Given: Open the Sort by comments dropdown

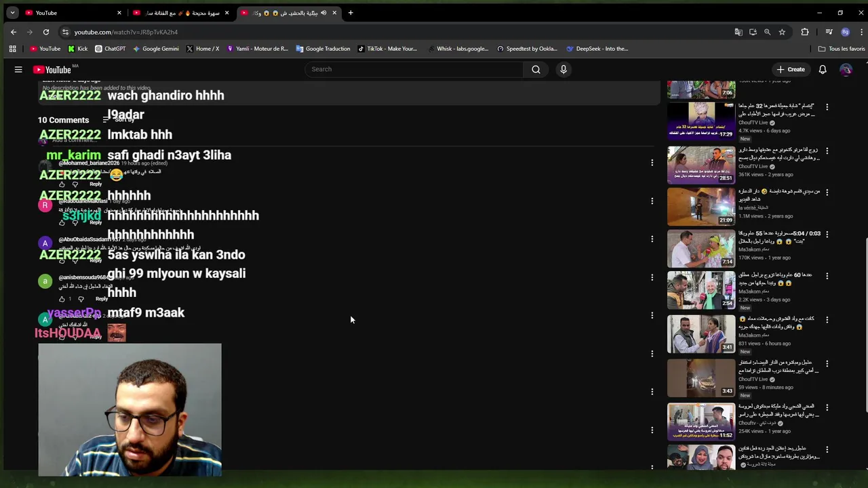Looking at the screenshot, I should click(118, 120).
